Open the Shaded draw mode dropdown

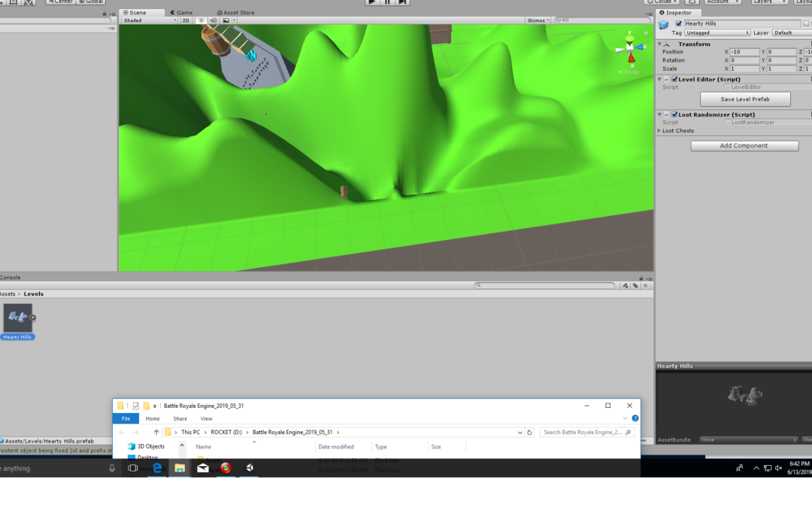tap(149, 20)
